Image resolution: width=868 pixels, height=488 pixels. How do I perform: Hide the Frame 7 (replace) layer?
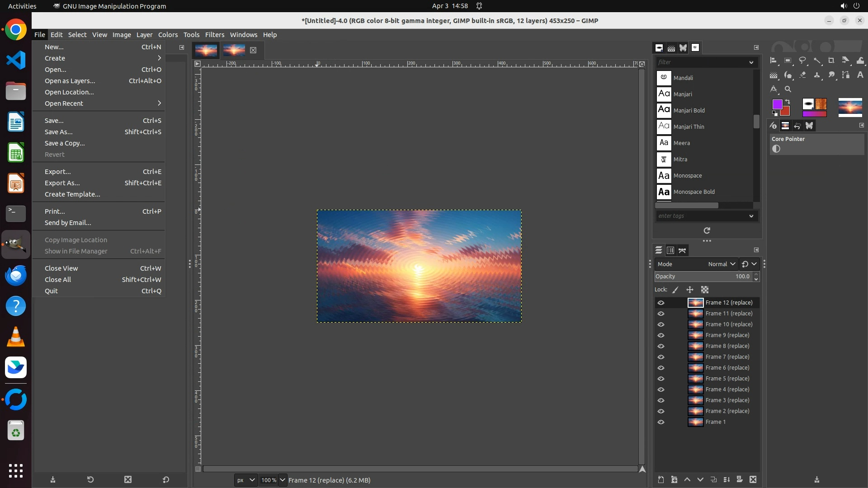pos(661,357)
